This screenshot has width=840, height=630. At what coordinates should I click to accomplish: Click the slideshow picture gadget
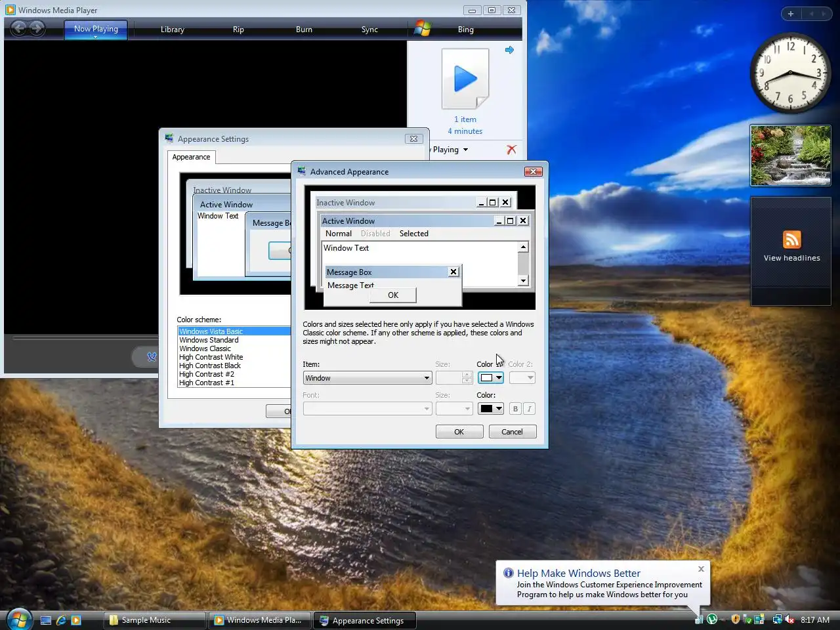(x=791, y=156)
